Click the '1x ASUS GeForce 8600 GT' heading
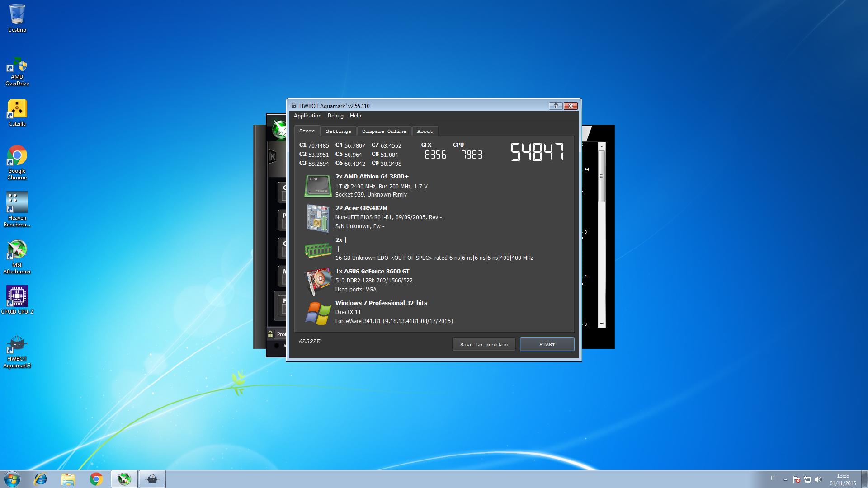The image size is (868, 488). [373, 272]
